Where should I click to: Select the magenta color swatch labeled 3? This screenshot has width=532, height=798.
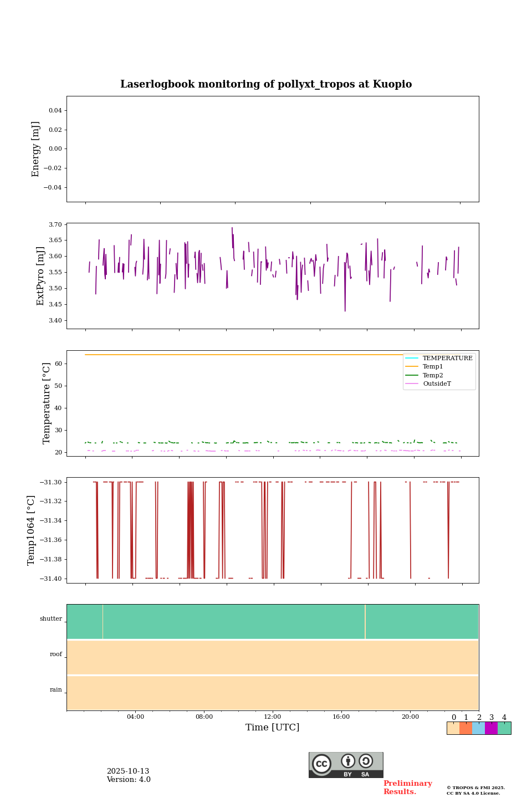(492, 728)
